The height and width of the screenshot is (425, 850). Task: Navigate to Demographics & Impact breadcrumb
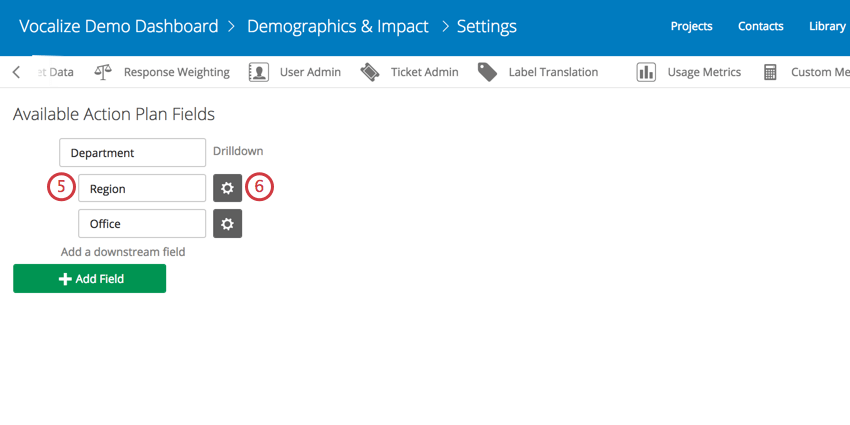click(337, 26)
